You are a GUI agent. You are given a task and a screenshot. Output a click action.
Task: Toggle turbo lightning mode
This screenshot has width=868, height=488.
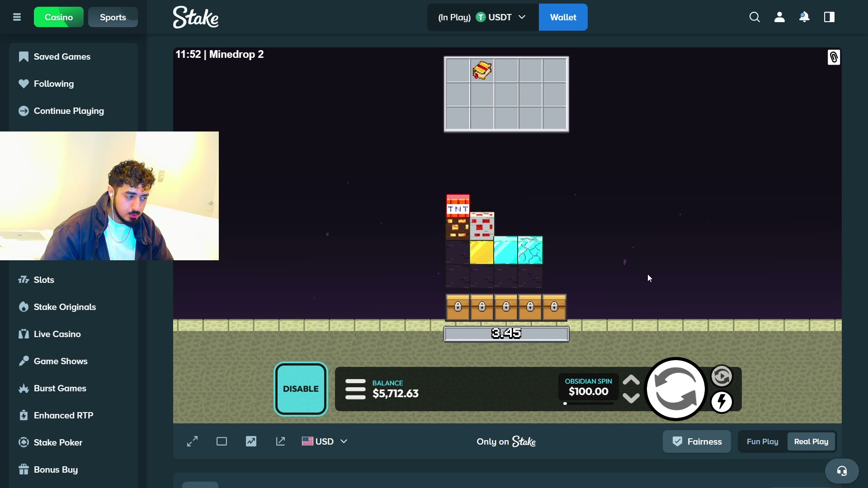[722, 402]
